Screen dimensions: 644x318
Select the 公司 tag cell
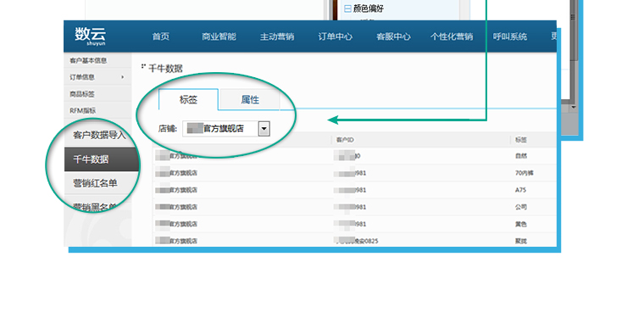[521, 207]
